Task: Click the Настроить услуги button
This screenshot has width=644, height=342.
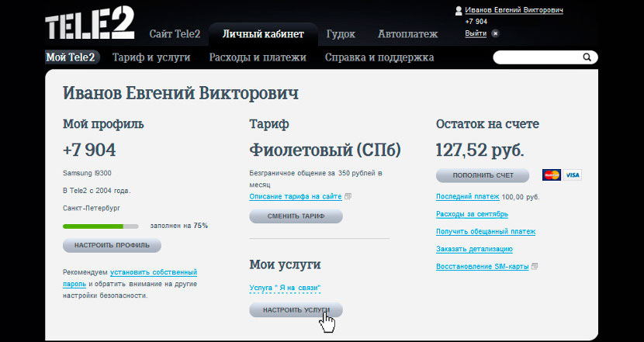Action: pyautogui.click(x=296, y=309)
